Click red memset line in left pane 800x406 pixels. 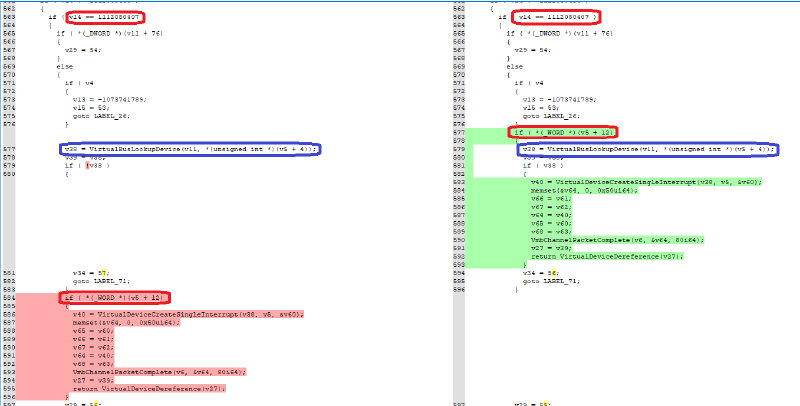[127, 322]
